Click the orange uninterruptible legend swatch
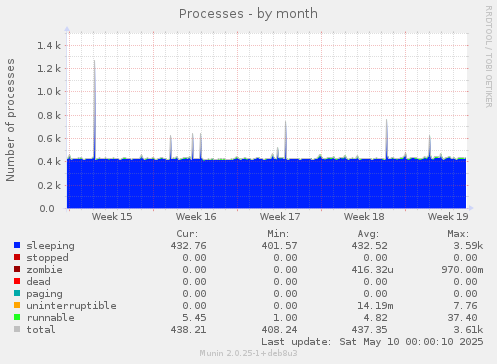This screenshot has width=497, height=364. [17, 305]
